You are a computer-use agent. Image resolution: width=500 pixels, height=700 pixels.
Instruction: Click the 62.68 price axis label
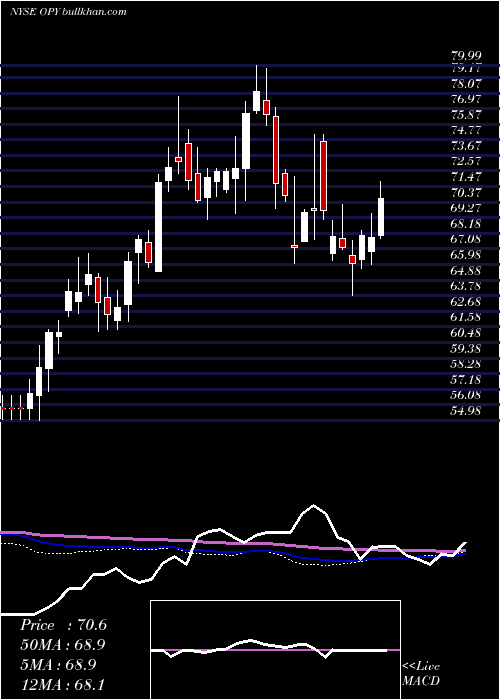[466, 301]
